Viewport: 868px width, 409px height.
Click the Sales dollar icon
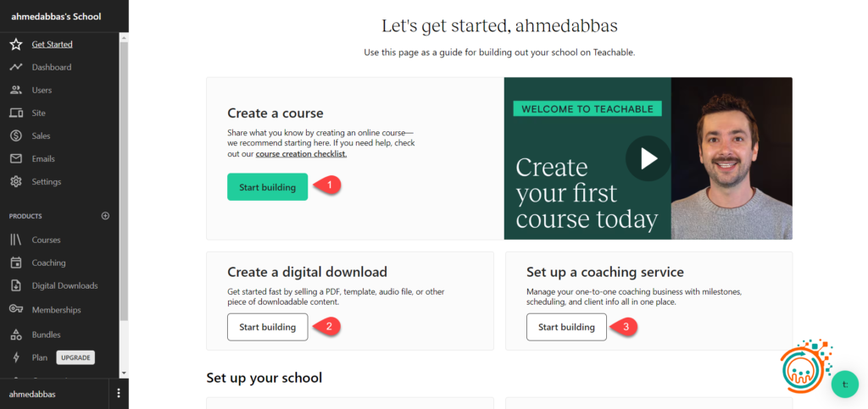pyautogui.click(x=15, y=135)
